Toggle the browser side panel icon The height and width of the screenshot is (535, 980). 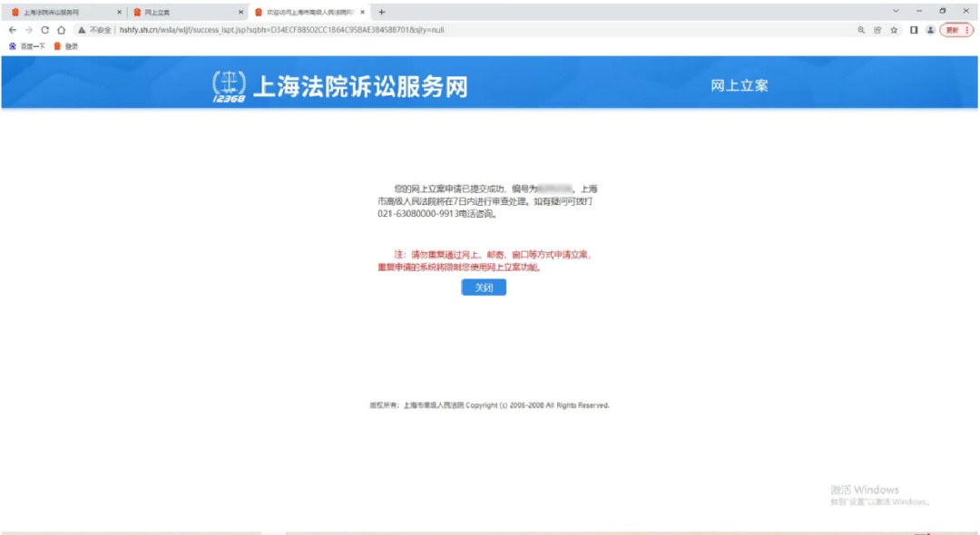(x=914, y=30)
